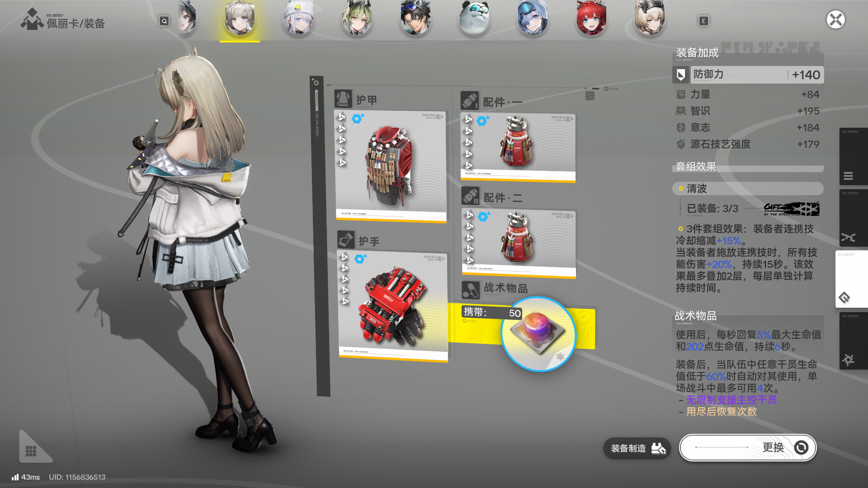
Task: Select the 清波 set effect entry
Action: 748,188
